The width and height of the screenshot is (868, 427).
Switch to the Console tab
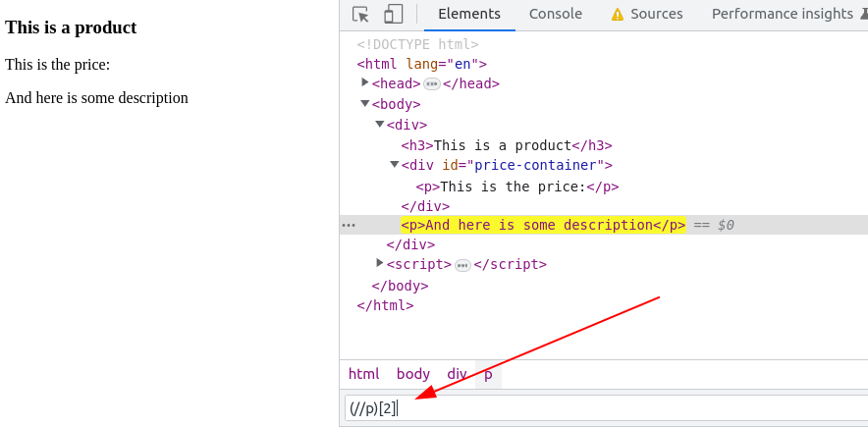(555, 14)
